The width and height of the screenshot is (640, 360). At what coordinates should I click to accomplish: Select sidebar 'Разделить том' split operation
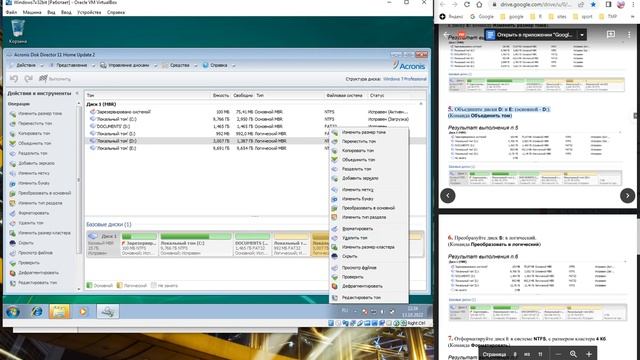pos(33,153)
